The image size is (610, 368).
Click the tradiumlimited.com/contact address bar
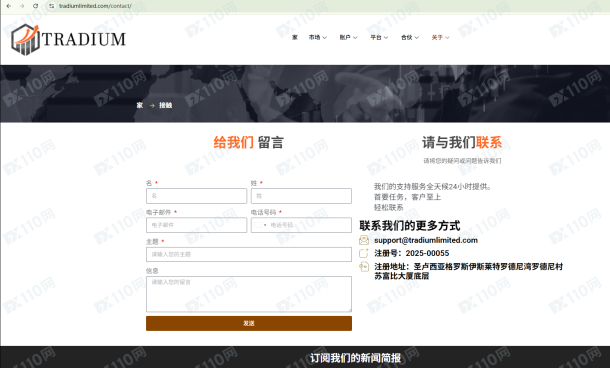pyautogui.click(x=95, y=6)
